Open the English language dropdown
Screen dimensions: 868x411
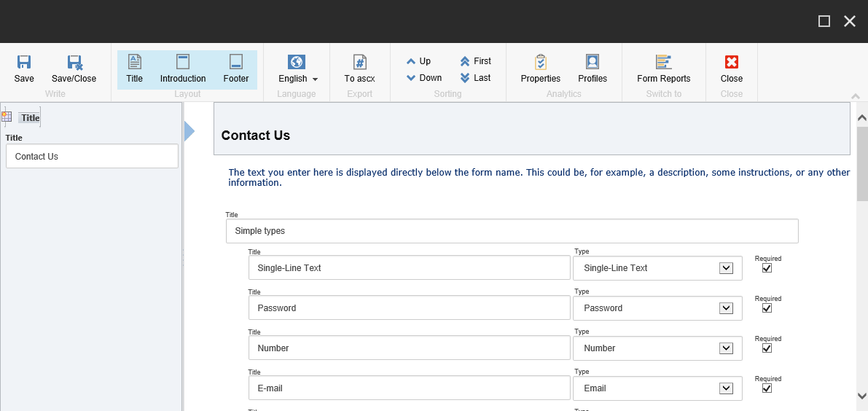pyautogui.click(x=298, y=79)
